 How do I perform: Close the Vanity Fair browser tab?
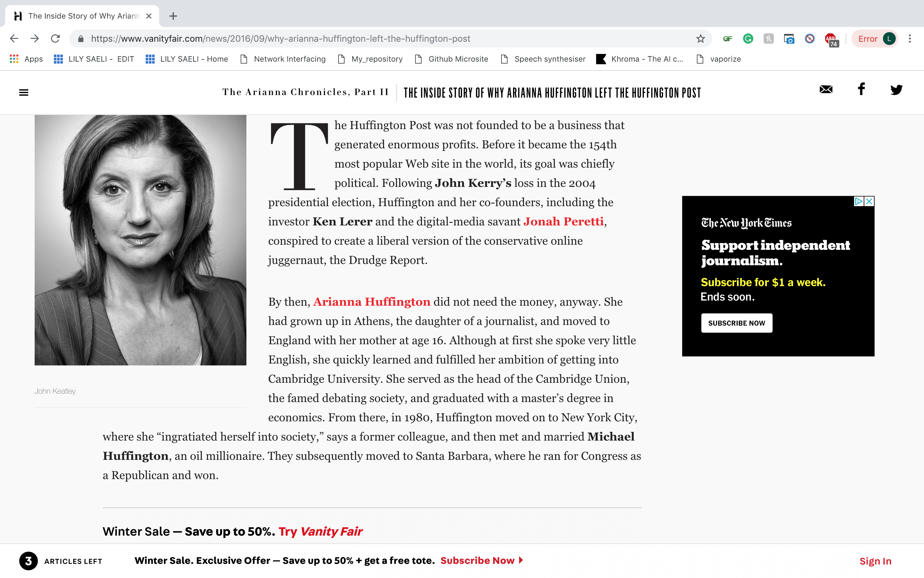[x=149, y=16]
